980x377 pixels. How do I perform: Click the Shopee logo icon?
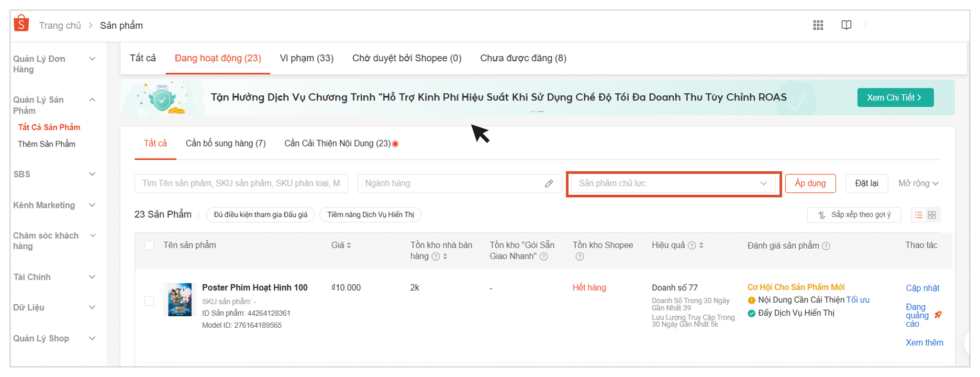click(21, 24)
